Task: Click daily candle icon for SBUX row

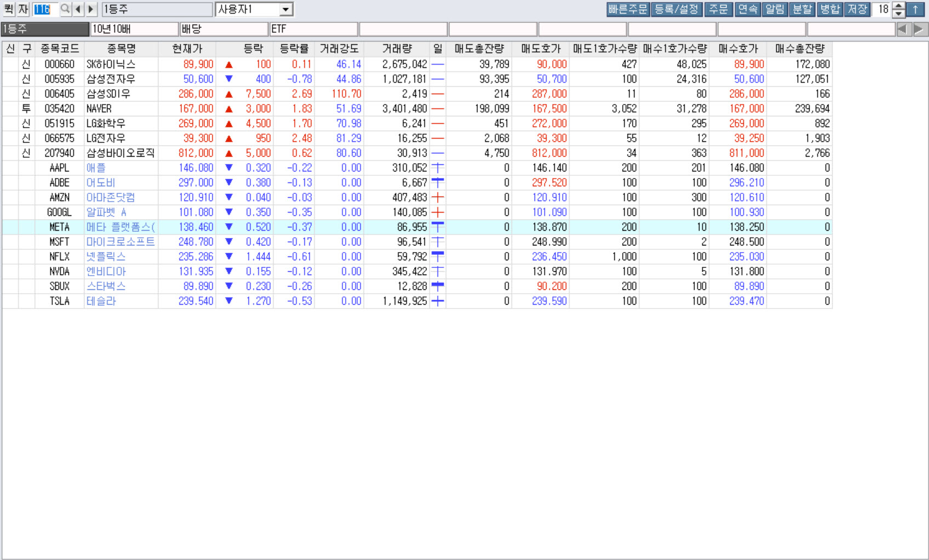Action: [x=438, y=286]
